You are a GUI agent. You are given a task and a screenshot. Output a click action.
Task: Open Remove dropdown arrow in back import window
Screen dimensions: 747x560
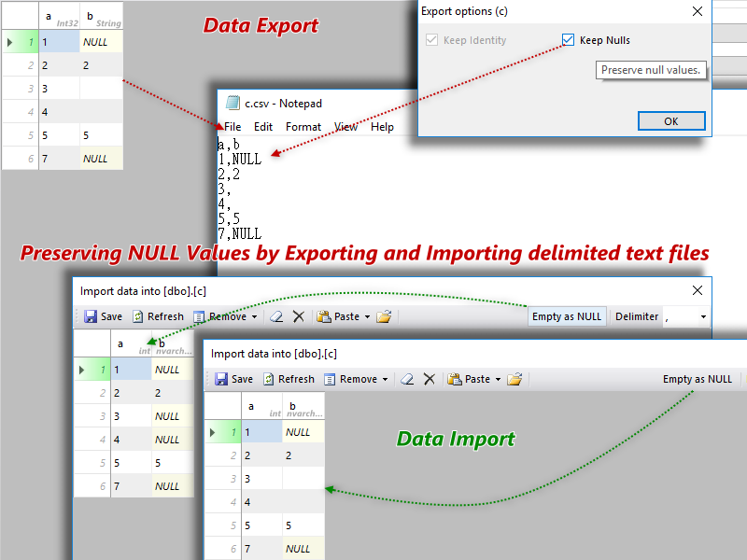coord(254,317)
